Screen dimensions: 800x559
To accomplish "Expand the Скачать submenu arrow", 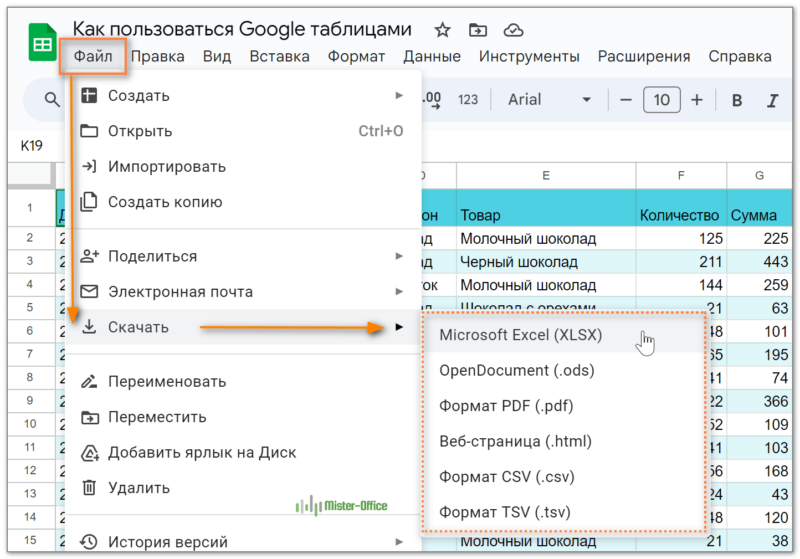I will [399, 327].
